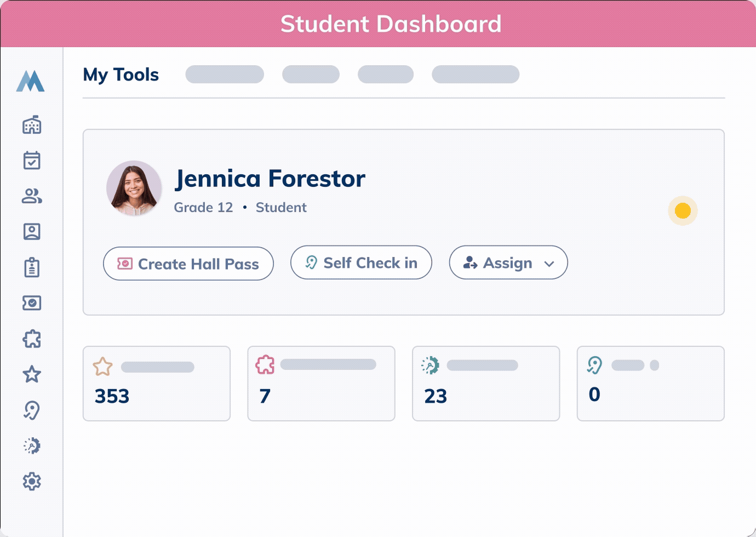Click the yellow status indicator dot
756x537 pixels.
click(x=683, y=210)
